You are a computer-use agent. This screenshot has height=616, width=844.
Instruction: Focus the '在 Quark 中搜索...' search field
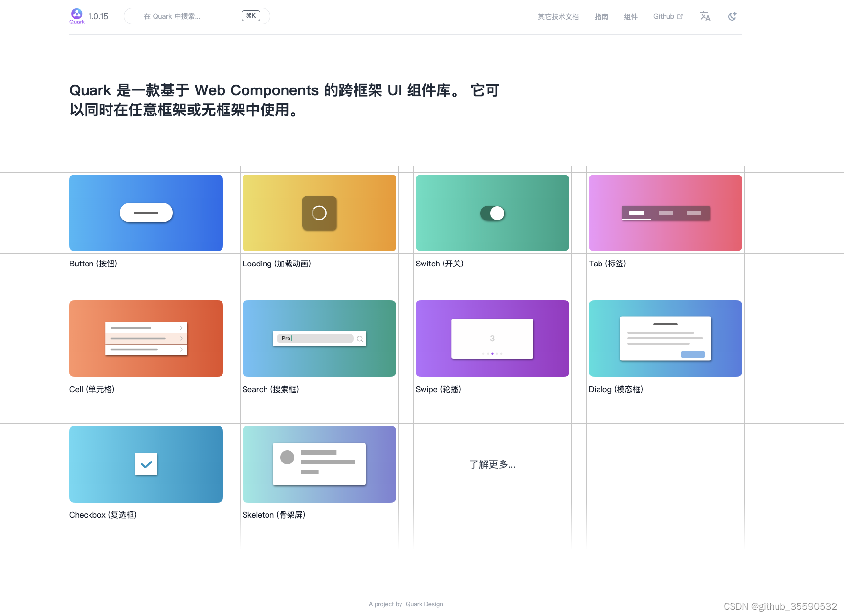click(x=197, y=16)
